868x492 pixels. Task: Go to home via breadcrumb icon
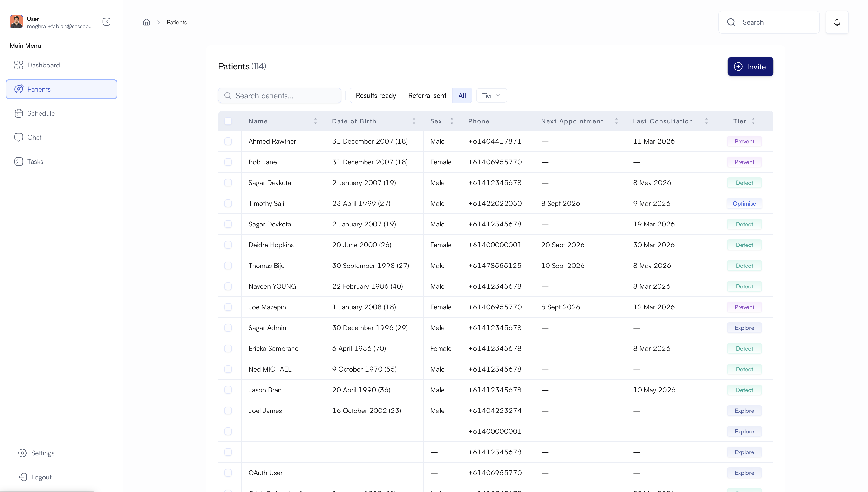146,22
